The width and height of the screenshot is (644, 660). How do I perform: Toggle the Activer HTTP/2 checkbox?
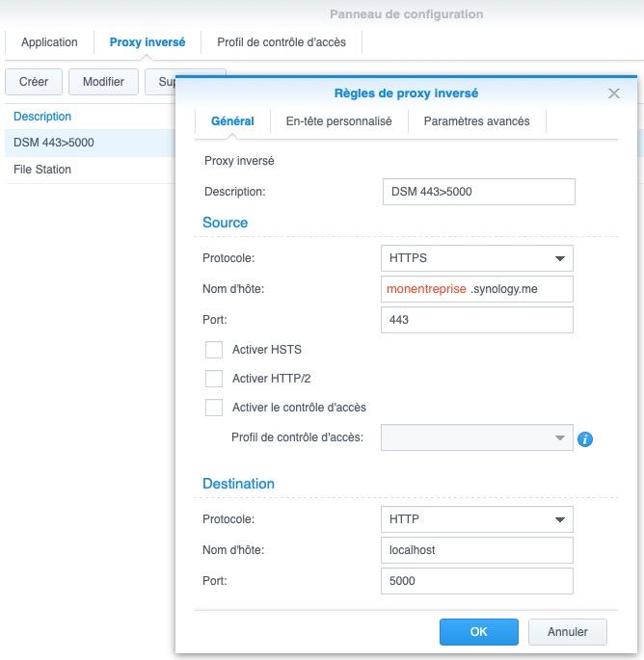[214, 379]
